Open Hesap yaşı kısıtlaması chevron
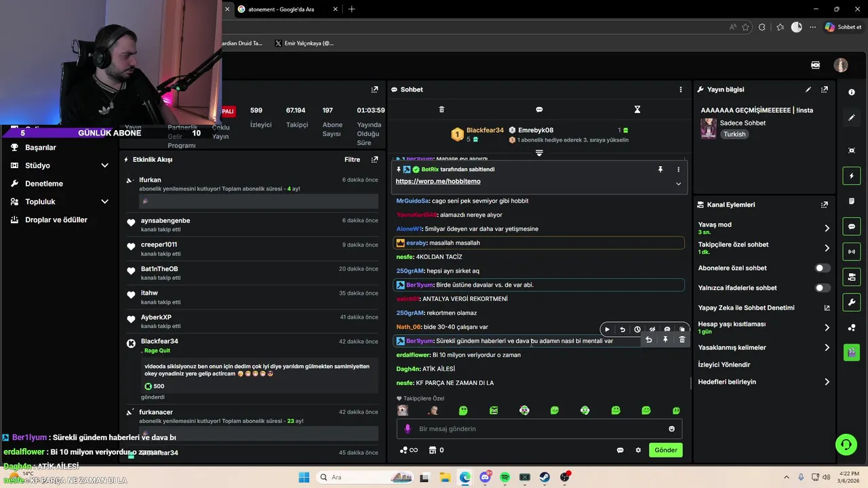Image resolution: width=868 pixels, height=488 pixels. click(x=827, y=328)
